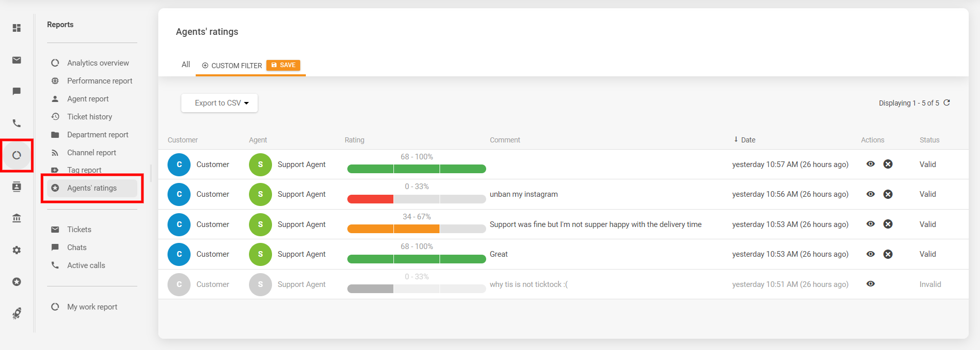Open the CUSTOM FILTER options

coord(232,66)
